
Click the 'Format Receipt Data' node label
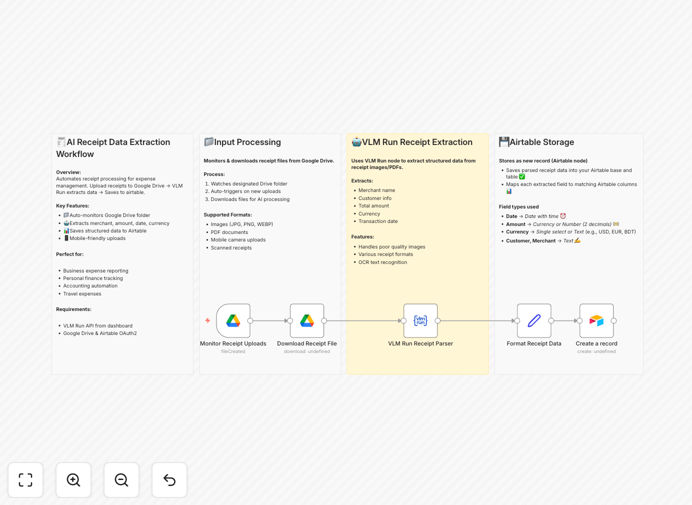534,343
